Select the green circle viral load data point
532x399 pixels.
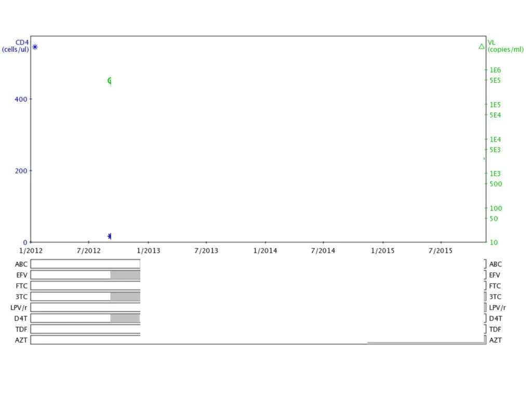[110, 81]
